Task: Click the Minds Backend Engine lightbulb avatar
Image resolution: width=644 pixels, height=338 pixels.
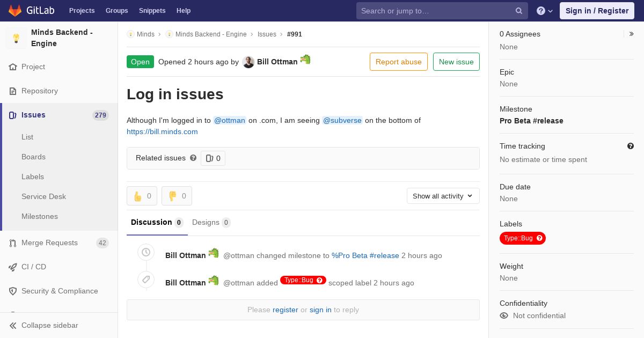Action: [16, 38]
